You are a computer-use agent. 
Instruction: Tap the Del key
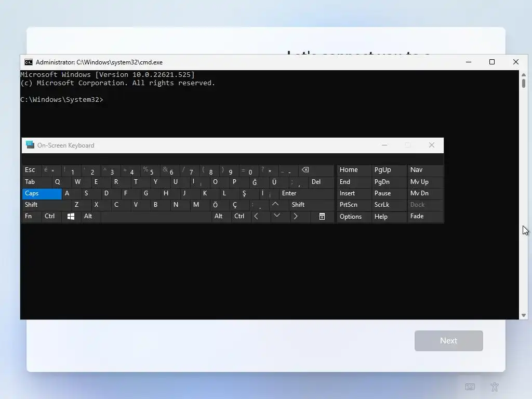pyautogui.click(x=321, y=182)
